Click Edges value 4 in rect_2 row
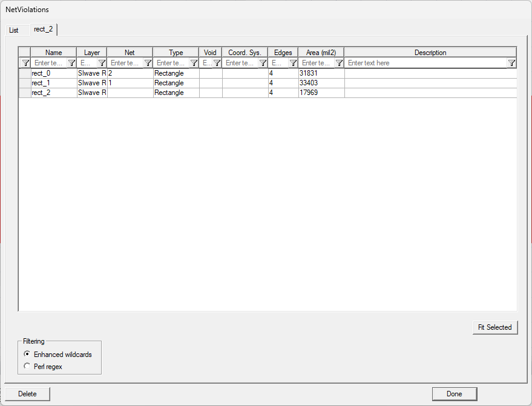532x406 pixels. pyautogui.click(x=283, y=93)
